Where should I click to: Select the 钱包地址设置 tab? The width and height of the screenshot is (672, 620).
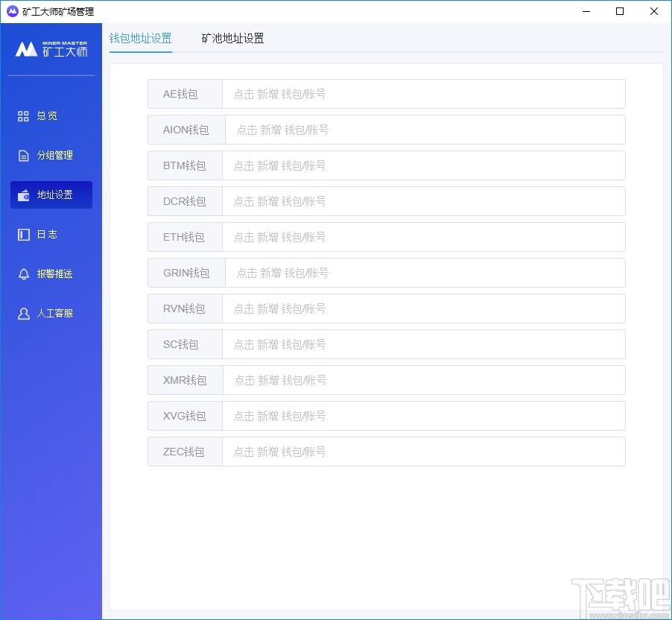tap(140, 37)
